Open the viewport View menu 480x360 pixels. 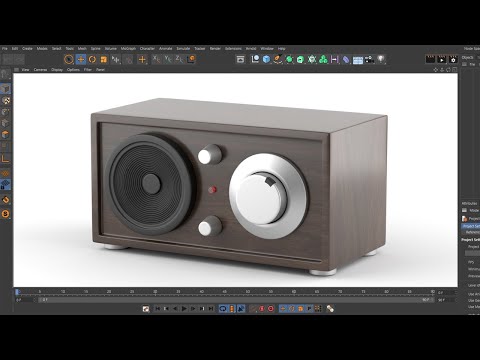click(25, 70)
